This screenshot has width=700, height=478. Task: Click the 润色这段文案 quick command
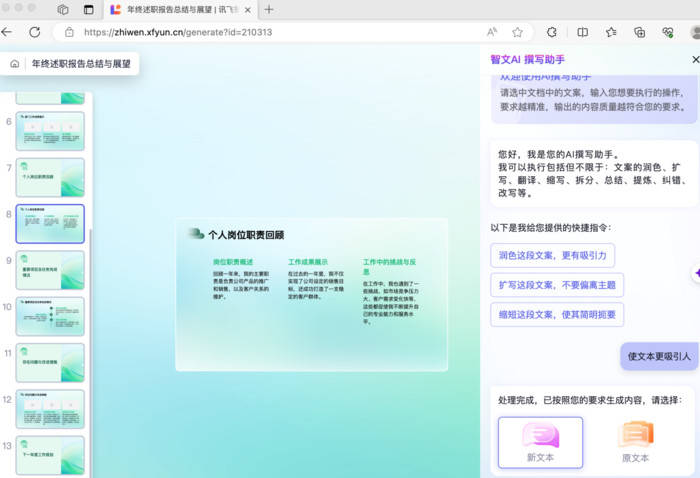[553, 256]
